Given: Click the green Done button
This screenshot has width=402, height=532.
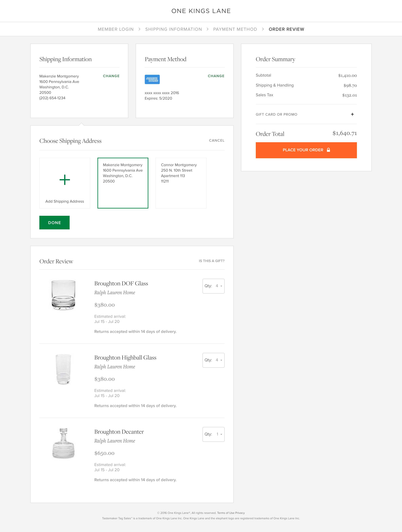Looking at the screenshot, I should pos(54,222).
